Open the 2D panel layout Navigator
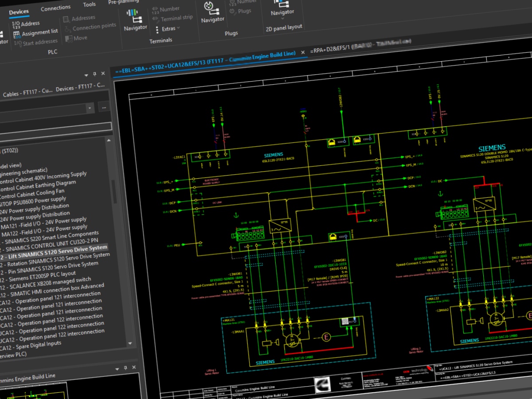The image size is (532, 399). [282, 8]
